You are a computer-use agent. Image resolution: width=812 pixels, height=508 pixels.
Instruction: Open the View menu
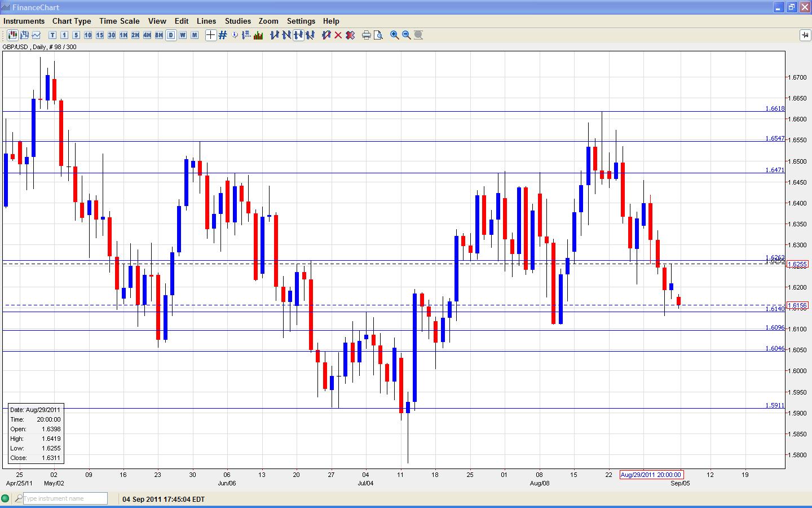[x=157, y=21]
